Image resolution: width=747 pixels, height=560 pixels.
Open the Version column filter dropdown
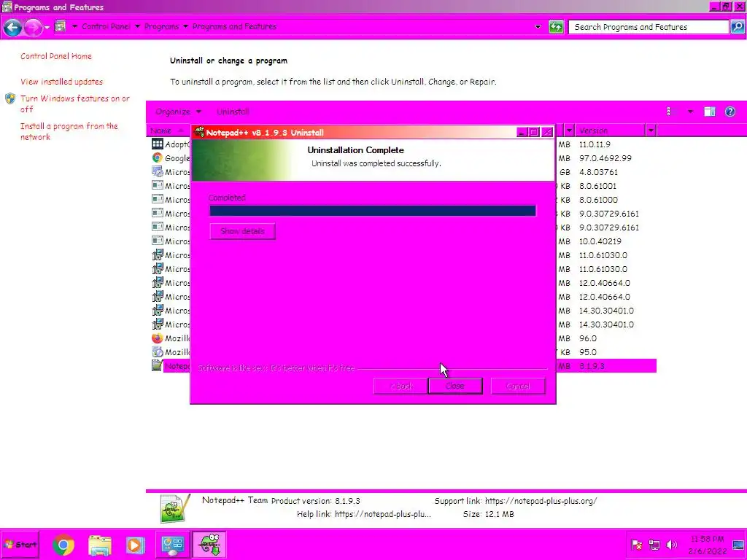pyautogui.click(x=651, y=131)
